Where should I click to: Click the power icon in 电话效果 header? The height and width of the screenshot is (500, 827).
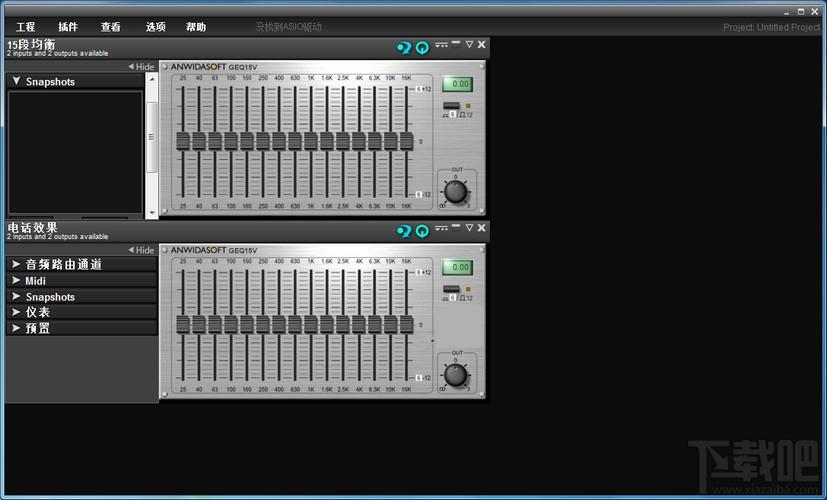[422, 230]
